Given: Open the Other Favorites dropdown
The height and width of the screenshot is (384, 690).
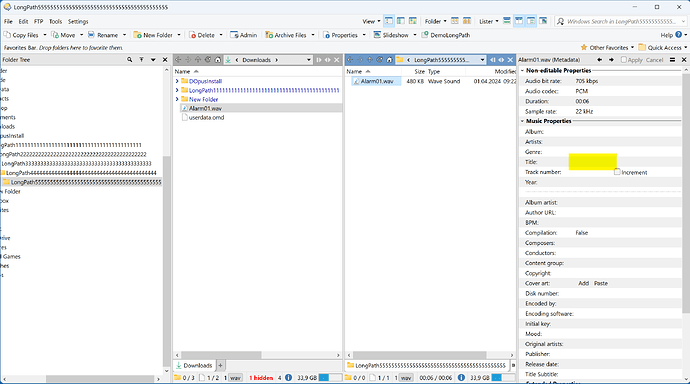Looking at the screenshot, I should click(607, 48).
